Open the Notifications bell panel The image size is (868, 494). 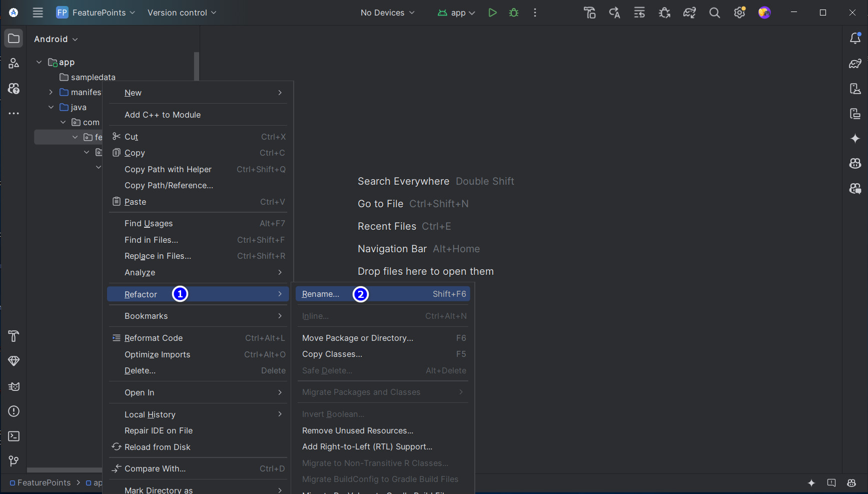click(x=855, y=39)
